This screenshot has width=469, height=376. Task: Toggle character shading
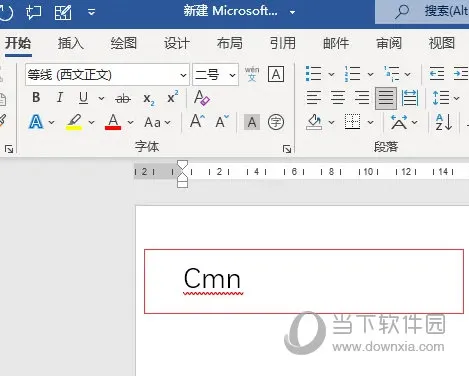click(x=252, y=122)
